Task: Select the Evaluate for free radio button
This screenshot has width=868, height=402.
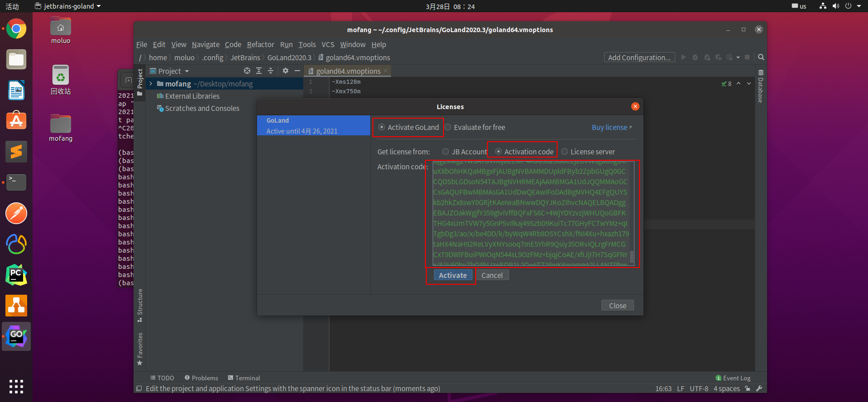Action: pos(448,127)
